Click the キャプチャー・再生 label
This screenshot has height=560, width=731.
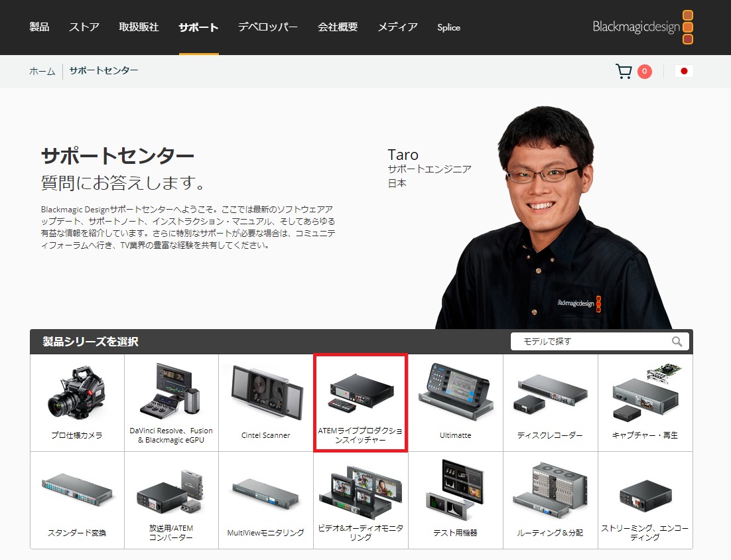point(645,435)
